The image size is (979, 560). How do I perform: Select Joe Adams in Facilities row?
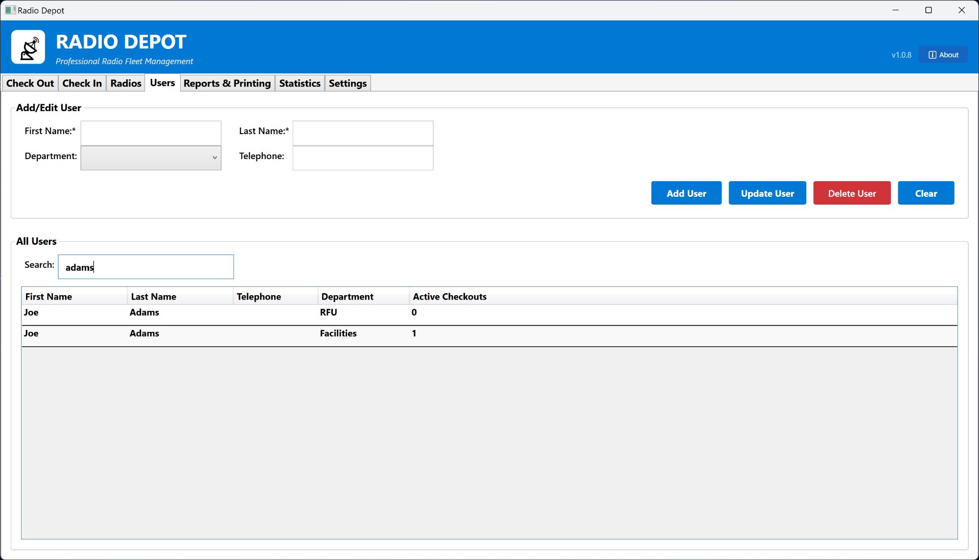pos(338,334)
